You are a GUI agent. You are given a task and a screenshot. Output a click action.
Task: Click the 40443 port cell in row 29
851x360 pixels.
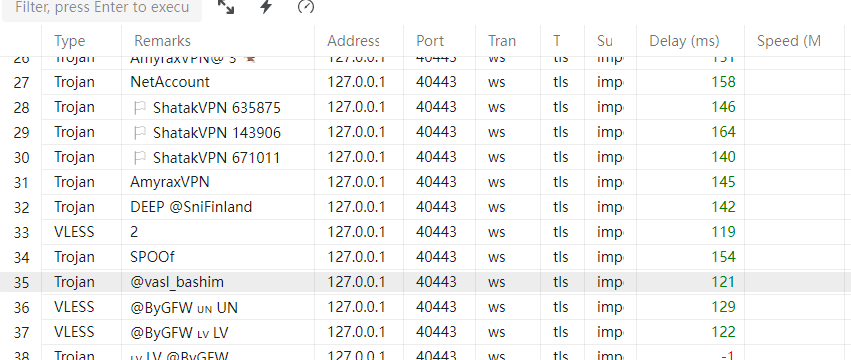436,132
